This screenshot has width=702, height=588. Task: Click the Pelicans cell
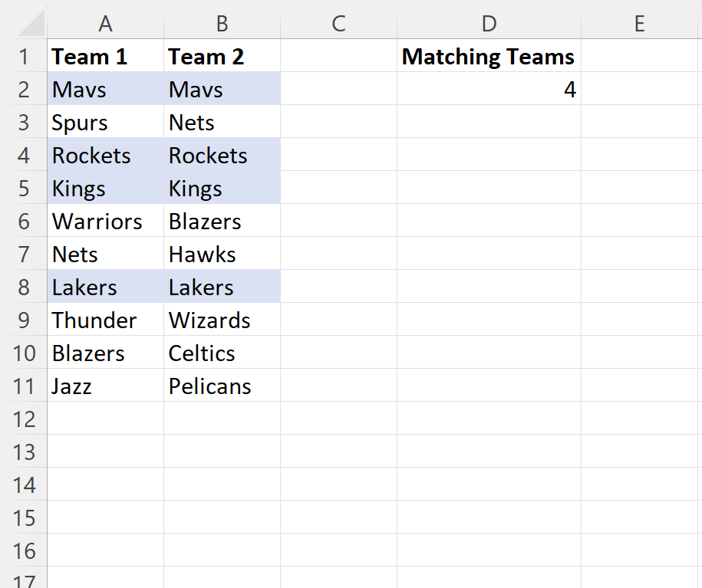click(x=222, y=386)
